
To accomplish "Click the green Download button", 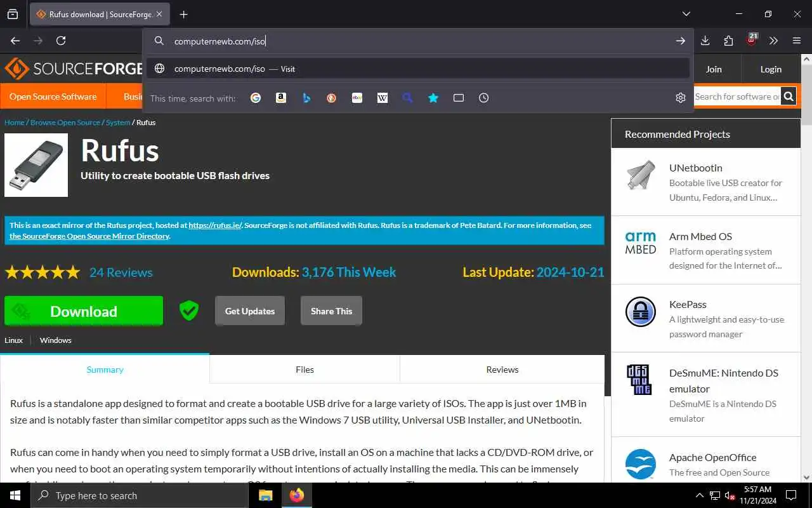I will pos(84,311).
